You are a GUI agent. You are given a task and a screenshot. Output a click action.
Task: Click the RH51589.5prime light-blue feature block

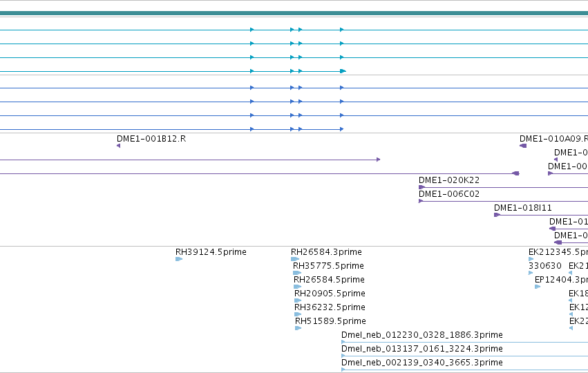298,328
